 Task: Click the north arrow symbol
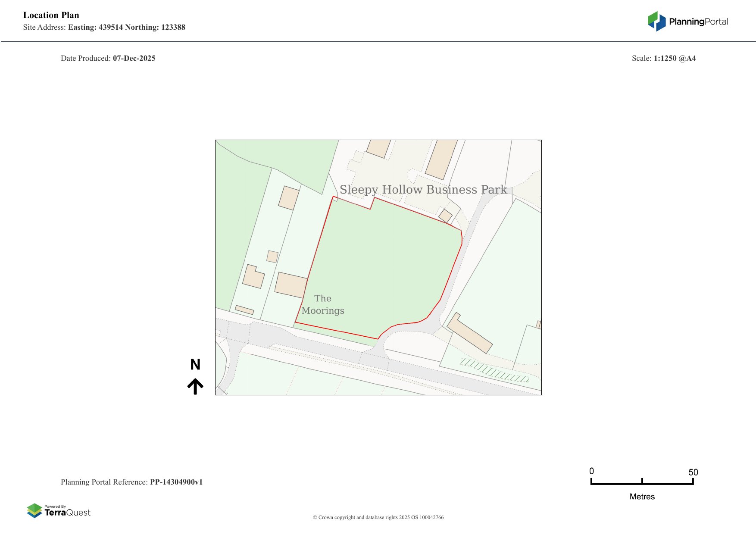pyautogui.click(x=196, y=385)
